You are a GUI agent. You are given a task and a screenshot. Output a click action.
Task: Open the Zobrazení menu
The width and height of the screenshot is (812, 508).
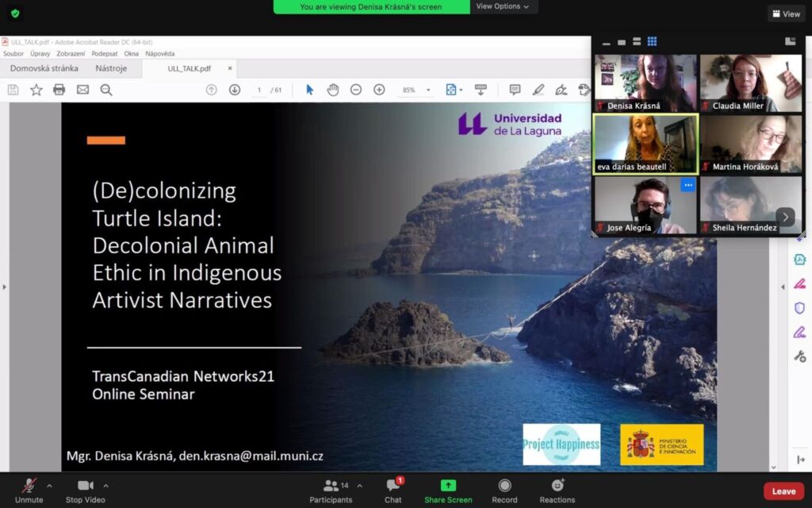coord(71,54)
